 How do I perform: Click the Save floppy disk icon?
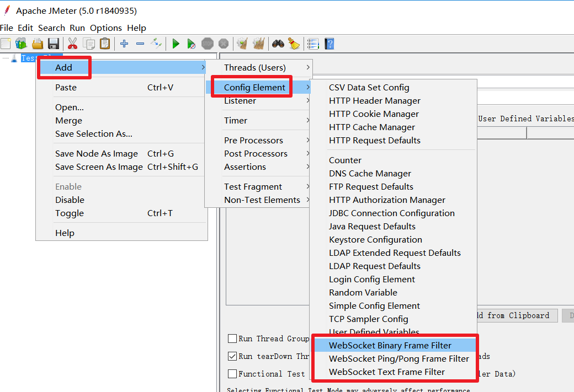pos(54,44)
